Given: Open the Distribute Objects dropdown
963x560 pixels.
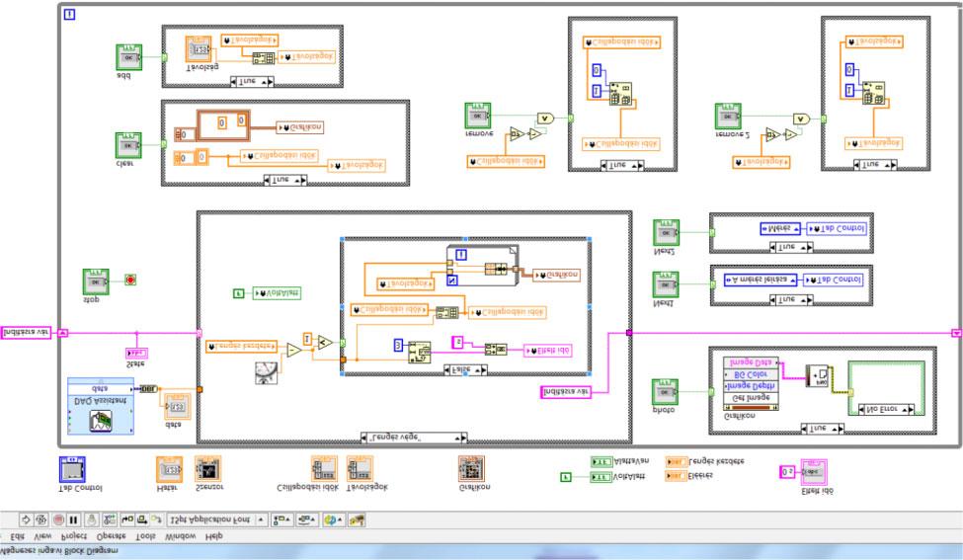Looking at the screenshot, I should point(307,520).
